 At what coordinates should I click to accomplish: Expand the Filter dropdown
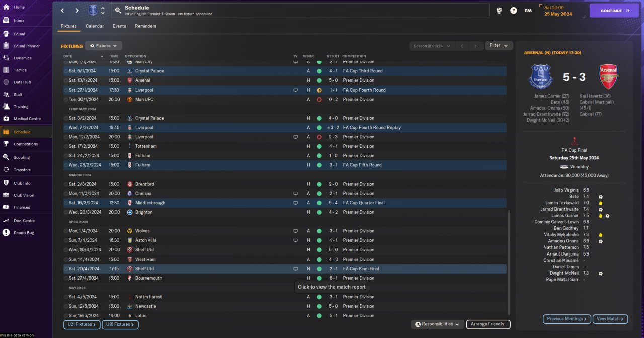tap(499, 45)
